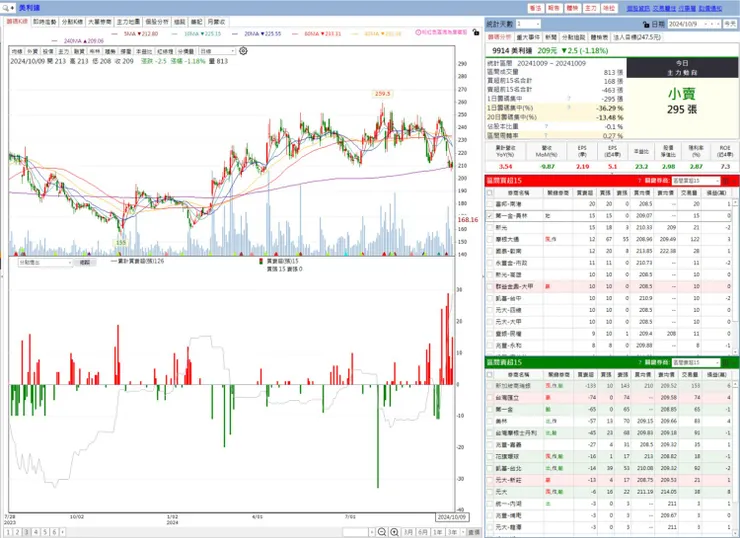740x538 pixels.
Task: Click the zoom out magnifier icon
Action: click(382, 532)
